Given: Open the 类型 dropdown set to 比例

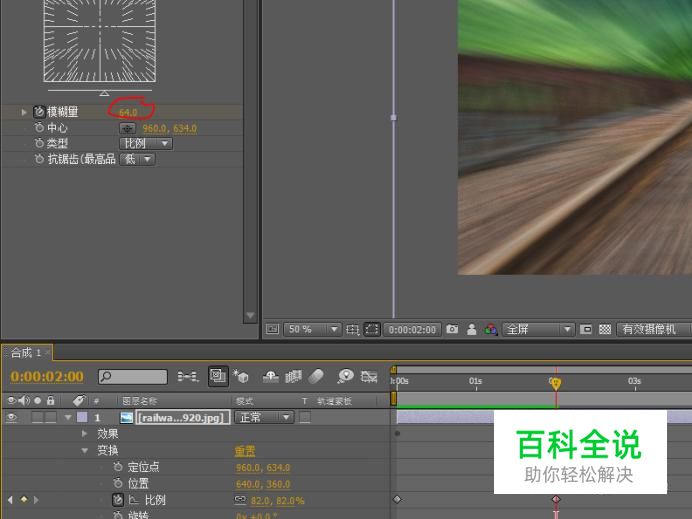Looking at the screenshot, I should (146, 143).
